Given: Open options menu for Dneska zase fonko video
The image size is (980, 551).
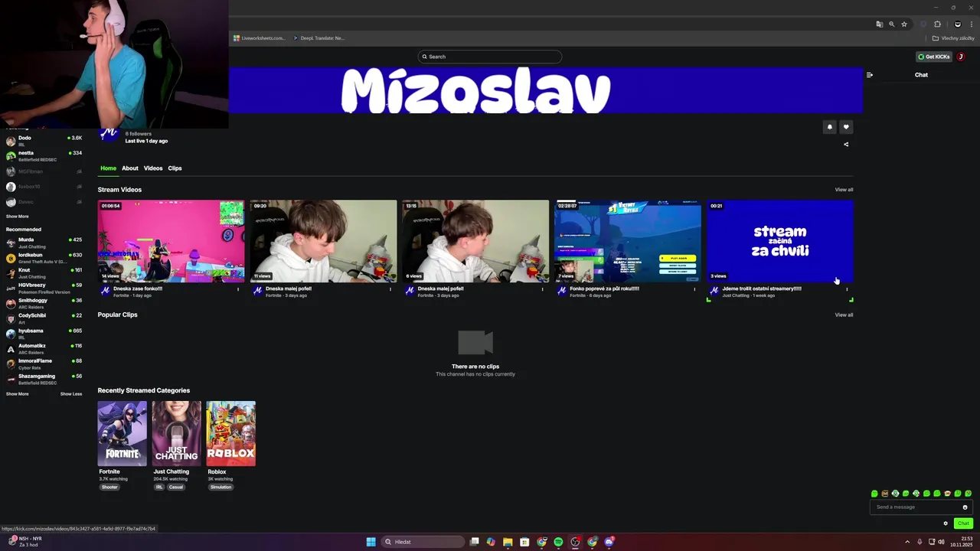Looking at the screenshot, I should tap(238, 289).
